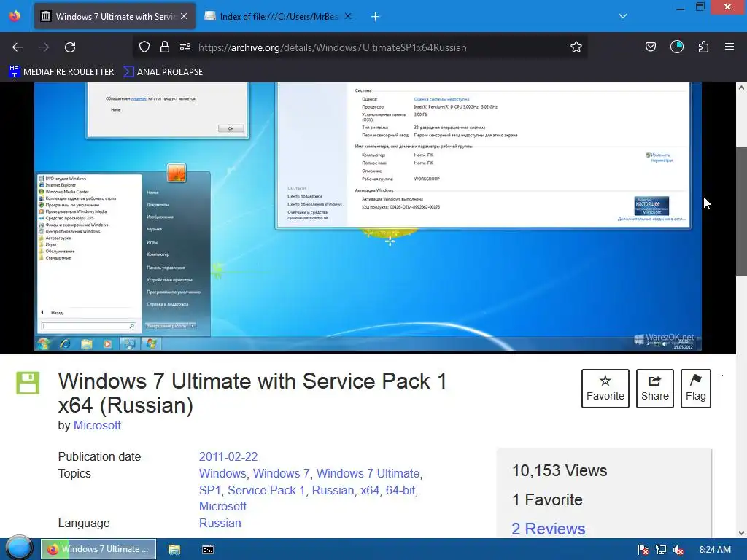Viewport: 747px width, 560px height.
Task: Open the 2011-02-22 publication date link
Action: point(228,456)
